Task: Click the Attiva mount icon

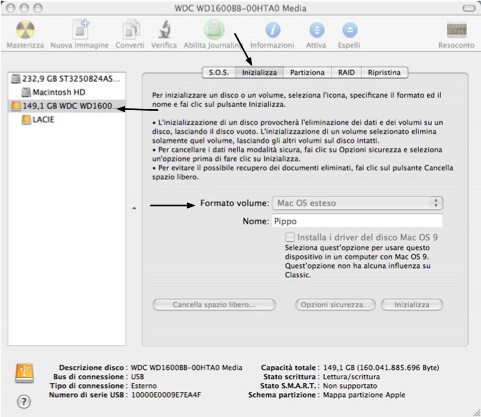Action: pos(316,30)
